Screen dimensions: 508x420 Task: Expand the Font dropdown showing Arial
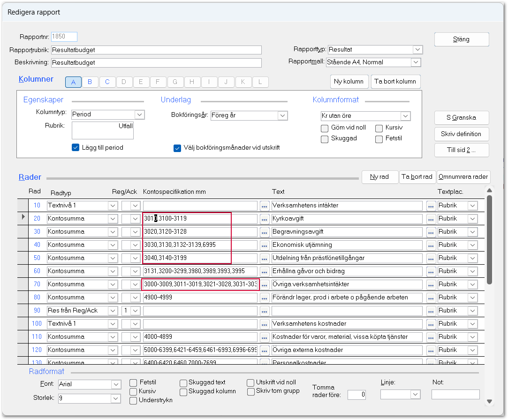coord(116,385)
